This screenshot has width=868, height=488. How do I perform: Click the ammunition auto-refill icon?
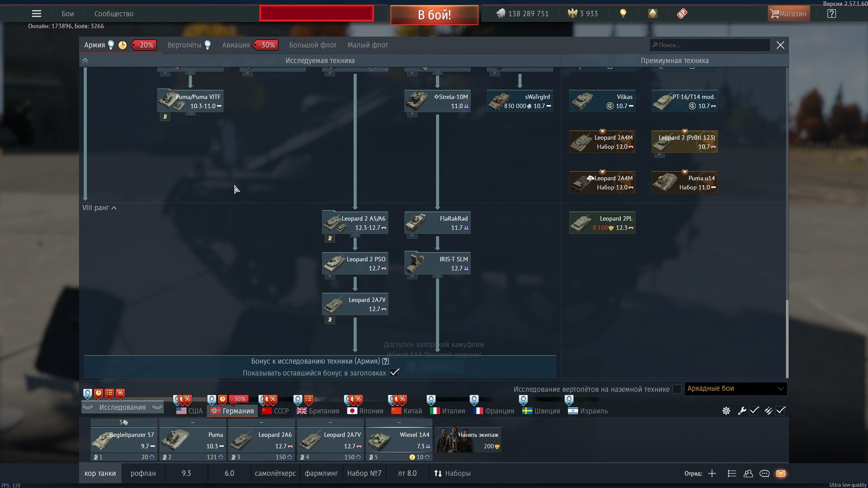[768, 411]
